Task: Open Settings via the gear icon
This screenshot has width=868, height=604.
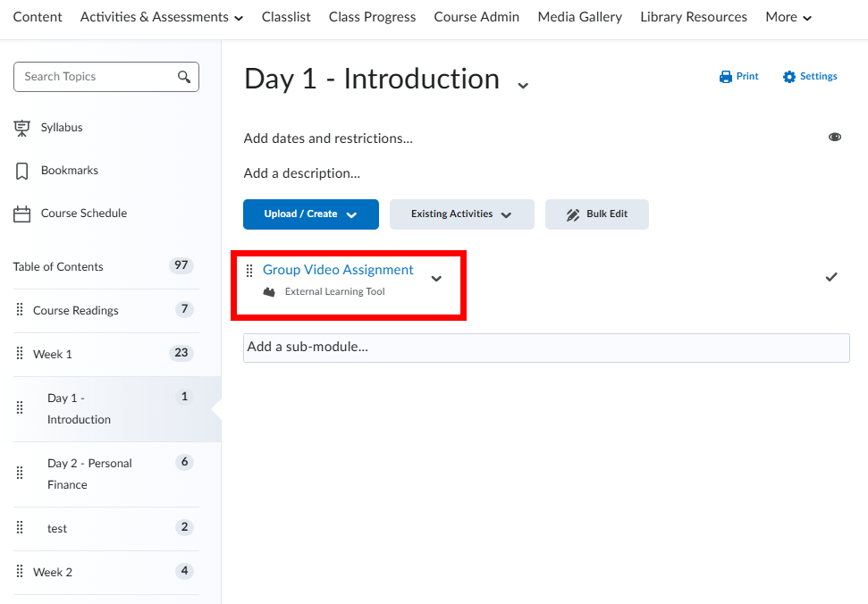Action: [x=788, y=77]
